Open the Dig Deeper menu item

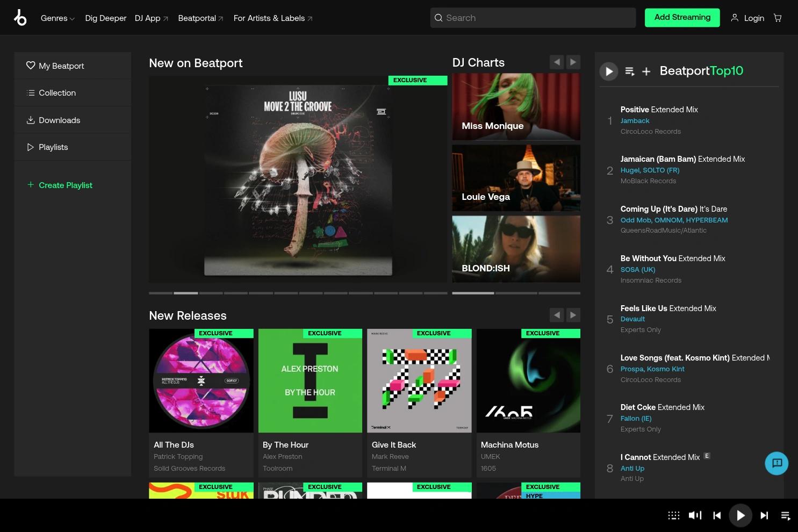click(x=106, y=18)
